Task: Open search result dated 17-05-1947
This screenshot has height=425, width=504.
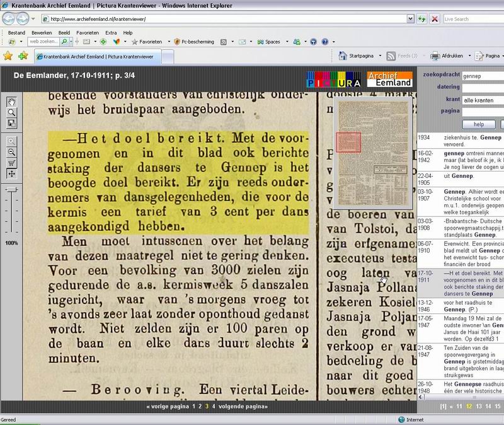Action: click(x=461, y=329)
